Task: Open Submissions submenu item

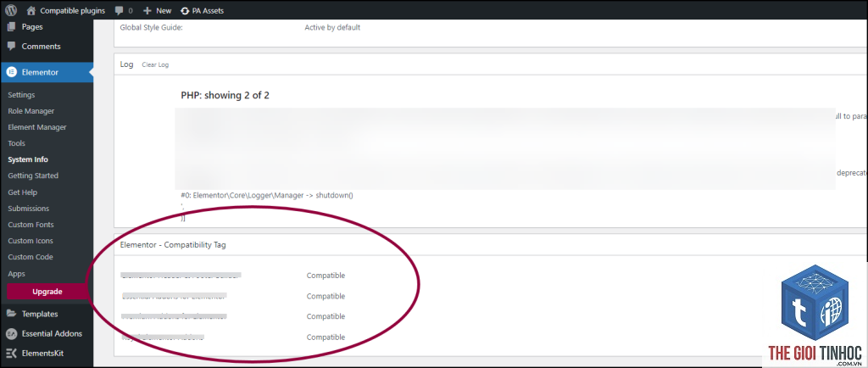Action: [28, 209]
